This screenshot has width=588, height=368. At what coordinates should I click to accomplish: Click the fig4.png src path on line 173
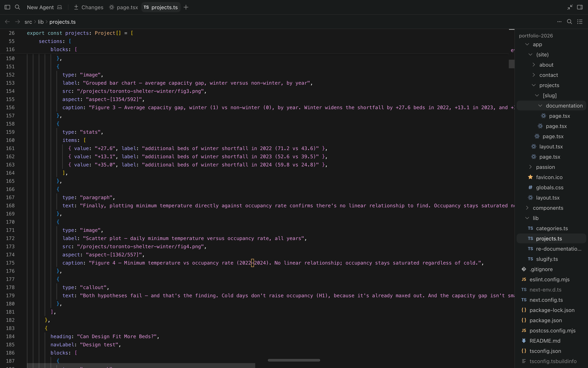tap(140, 247)
